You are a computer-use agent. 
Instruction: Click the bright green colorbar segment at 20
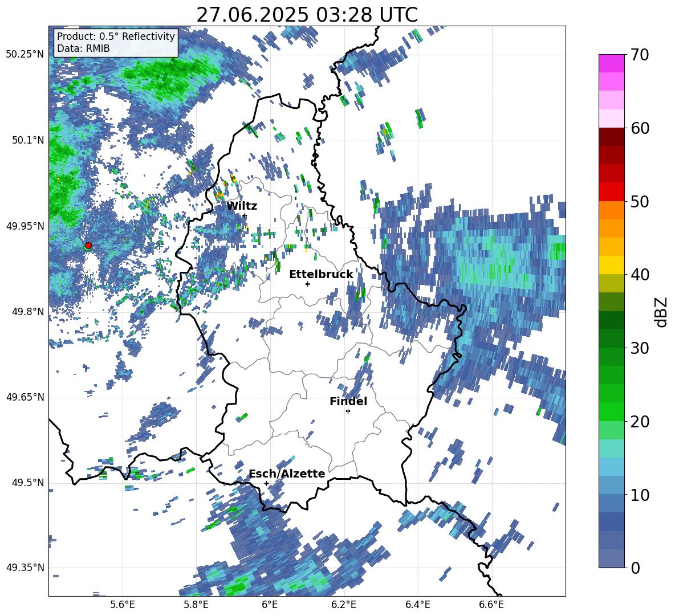point(611,411)
